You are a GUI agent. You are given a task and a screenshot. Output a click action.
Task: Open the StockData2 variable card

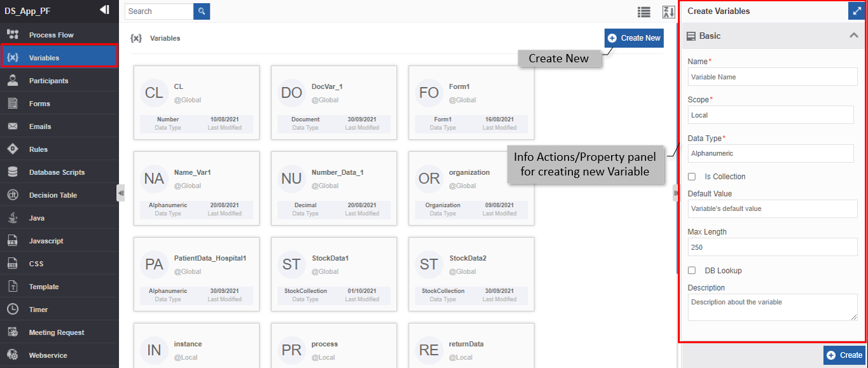[471, 274]
